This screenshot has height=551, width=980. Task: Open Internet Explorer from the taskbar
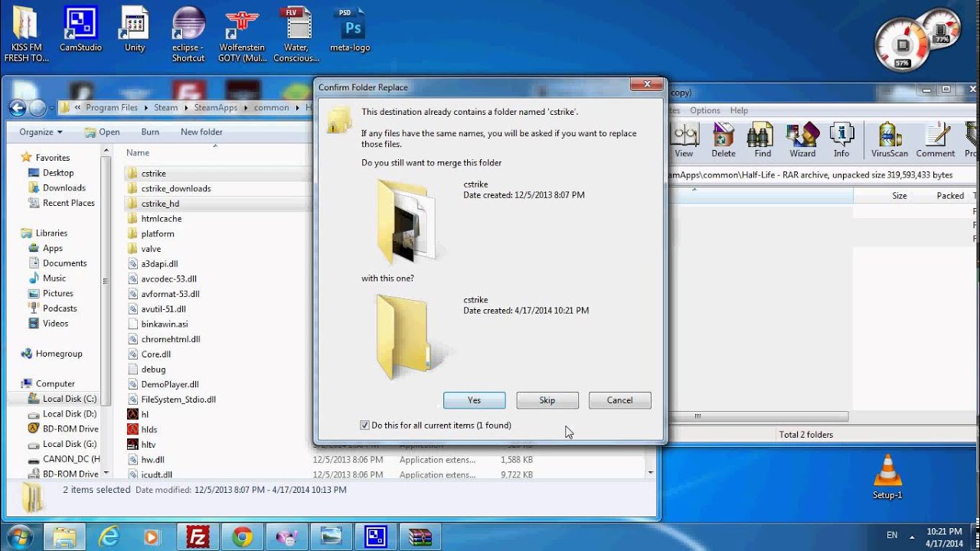(109, 536)
